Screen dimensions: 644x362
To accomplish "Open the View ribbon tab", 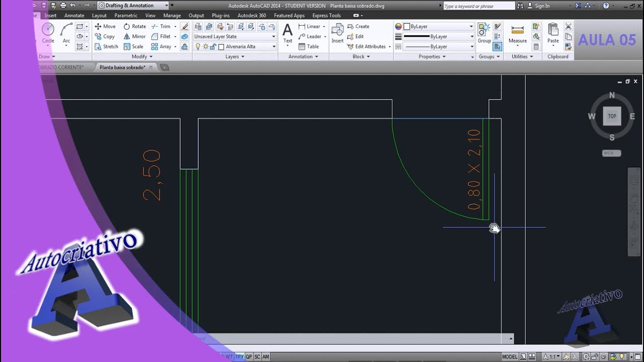I will [150, 16].
